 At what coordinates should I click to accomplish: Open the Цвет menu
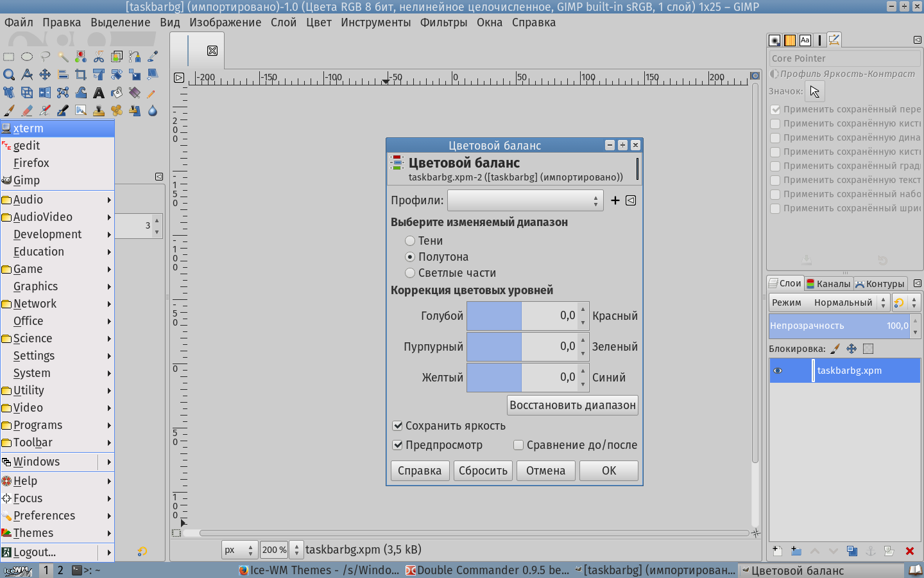[x=318, y=22]
